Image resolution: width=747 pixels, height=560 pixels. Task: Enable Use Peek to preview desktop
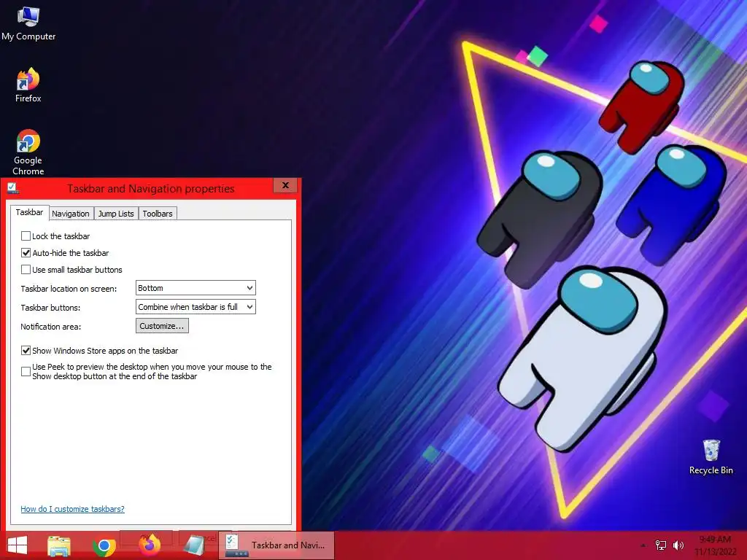(26, 371)
